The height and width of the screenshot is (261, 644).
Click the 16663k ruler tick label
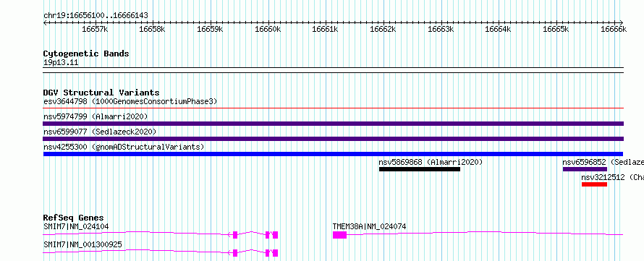(441, 29)
